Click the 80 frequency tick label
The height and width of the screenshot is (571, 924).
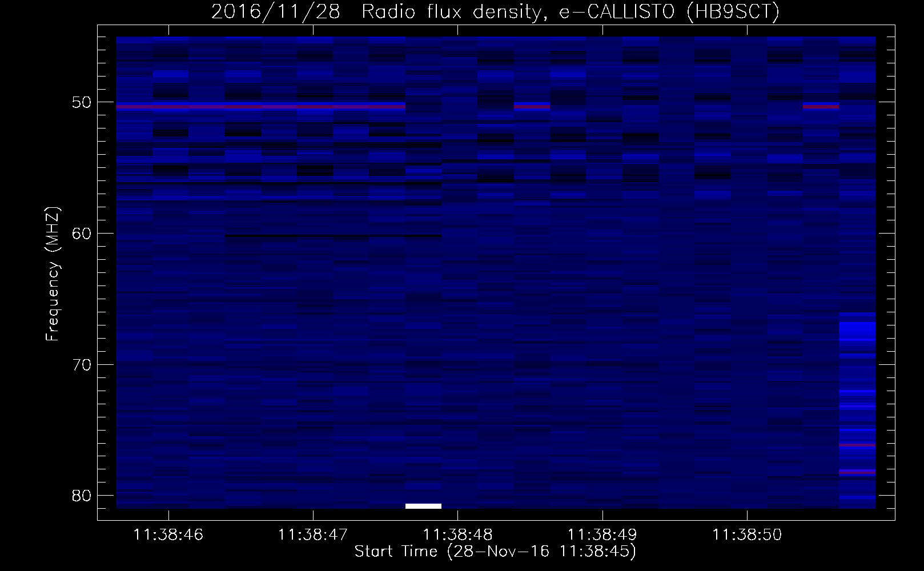click(x=82, y=496)
